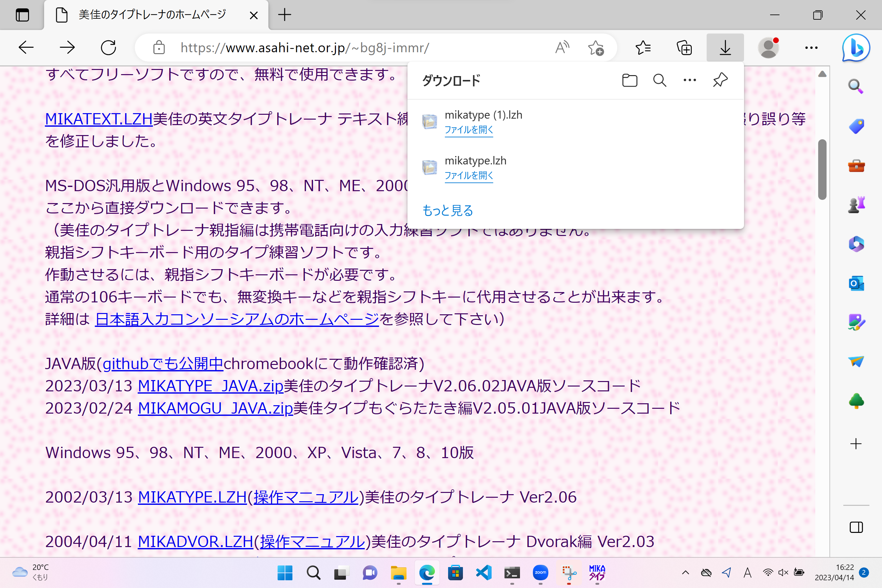This screenshot has height=588, width=882.
Task: Open downloads folder icon in panel
Action: 629,80
